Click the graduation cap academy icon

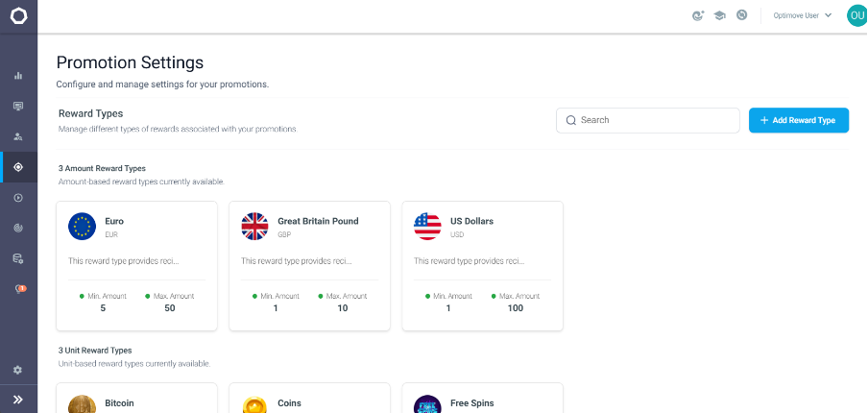point(719,15)
